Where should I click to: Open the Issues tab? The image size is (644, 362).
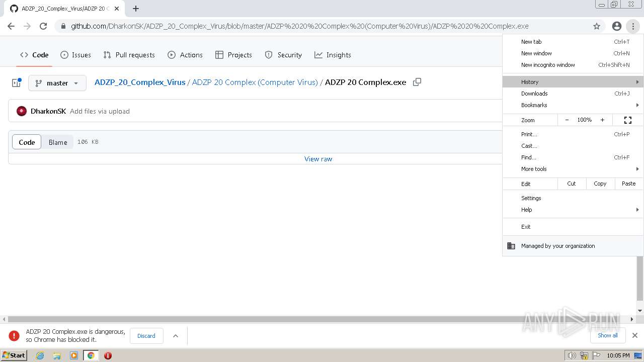coord(75,55)
